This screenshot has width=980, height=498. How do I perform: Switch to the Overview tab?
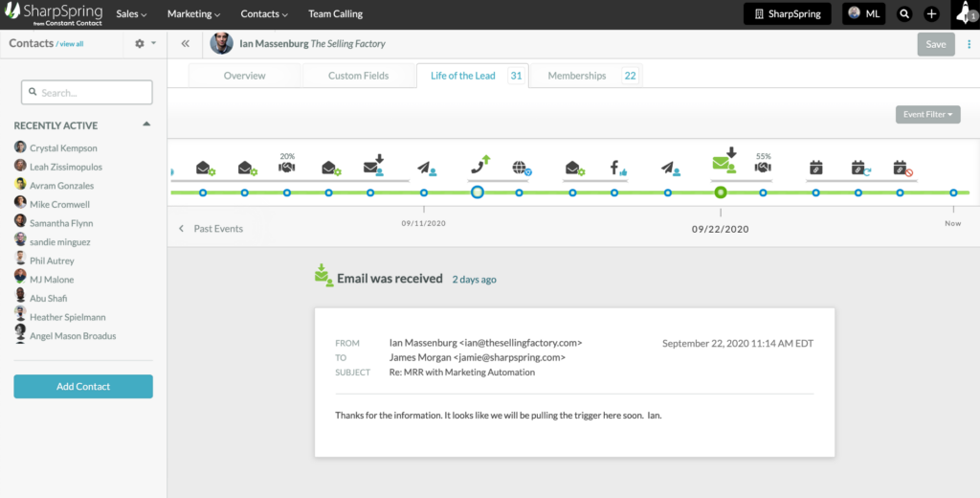coord(244,76)
